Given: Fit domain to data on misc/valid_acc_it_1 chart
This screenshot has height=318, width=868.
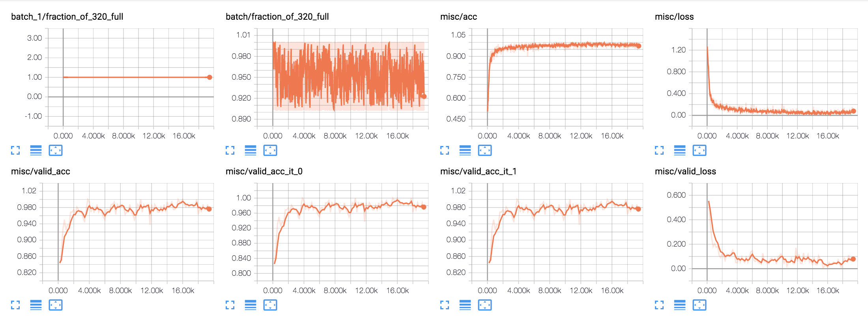Looking at the screenshot, I should [x=485, y=305].
